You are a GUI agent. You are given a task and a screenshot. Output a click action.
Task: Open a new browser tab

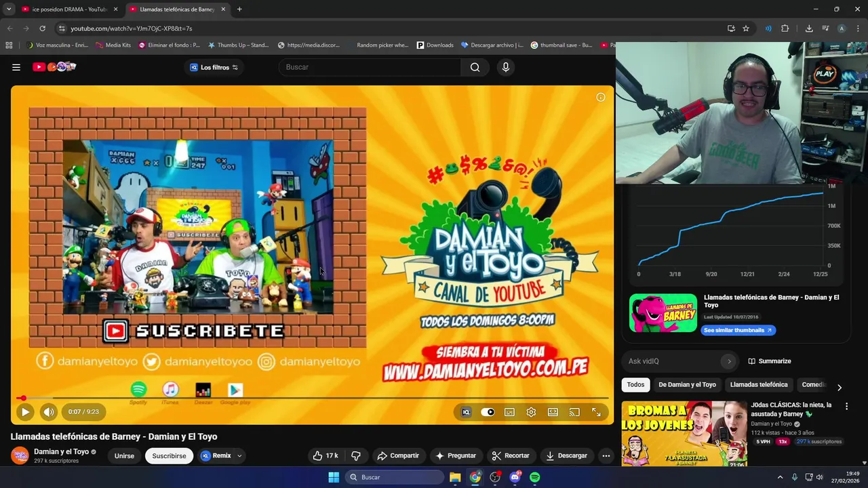click(x=239, y=9)
